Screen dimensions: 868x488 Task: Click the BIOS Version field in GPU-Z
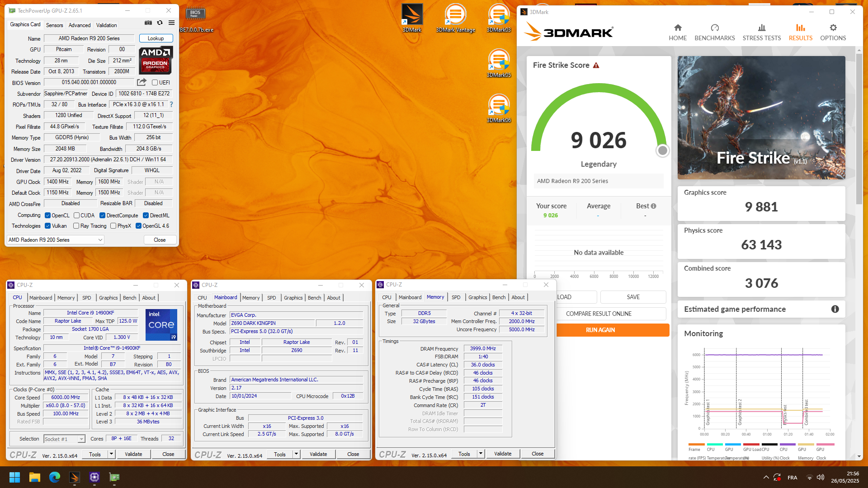coord(89,82)
